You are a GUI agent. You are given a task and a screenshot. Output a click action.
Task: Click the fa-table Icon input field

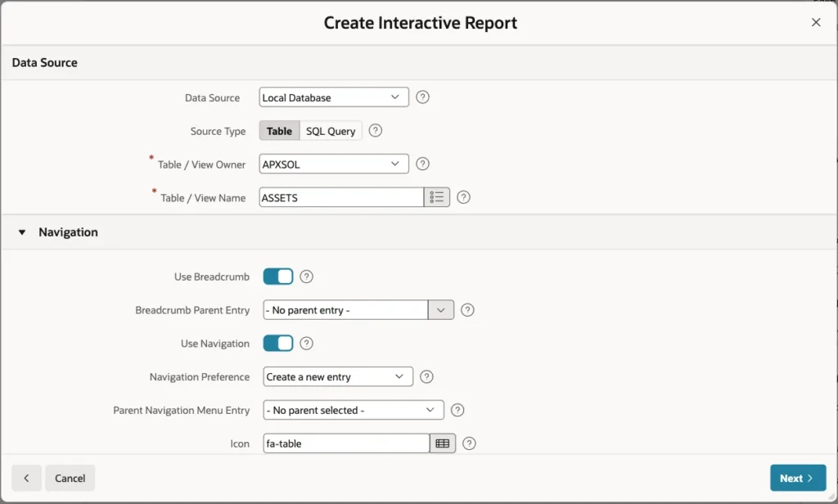point(346,443)
